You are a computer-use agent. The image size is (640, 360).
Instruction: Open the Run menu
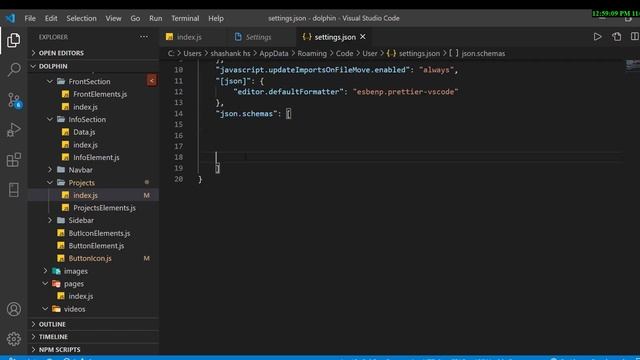point(156,18)
